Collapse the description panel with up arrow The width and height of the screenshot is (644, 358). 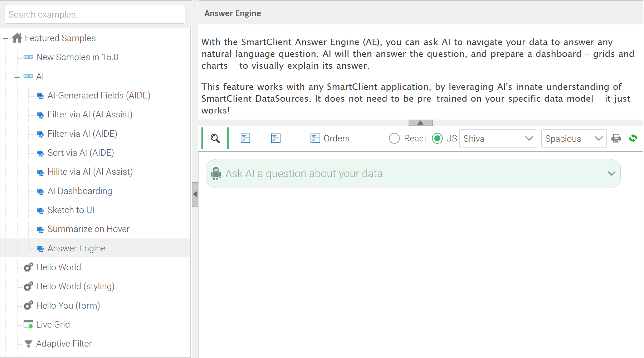tap(421, 122)
